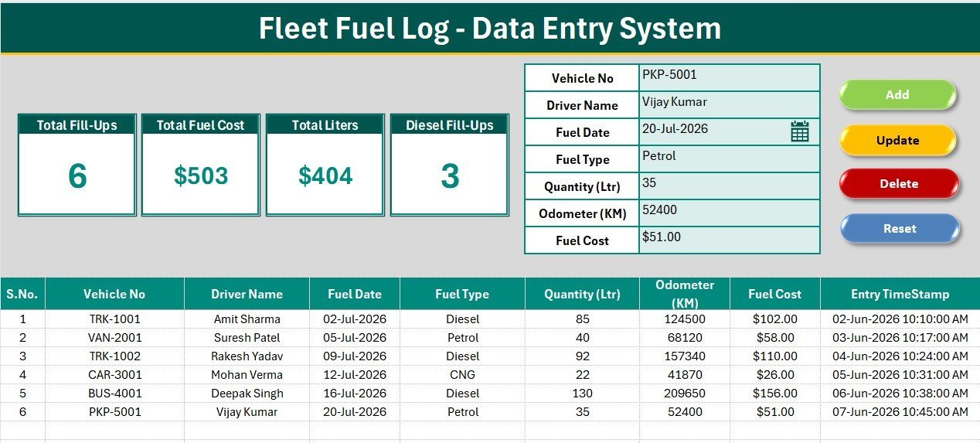Select the Fuel Cost field showing $51.00
The height and width of the screenshot is (443, 980).
click(x=730, y=240)
